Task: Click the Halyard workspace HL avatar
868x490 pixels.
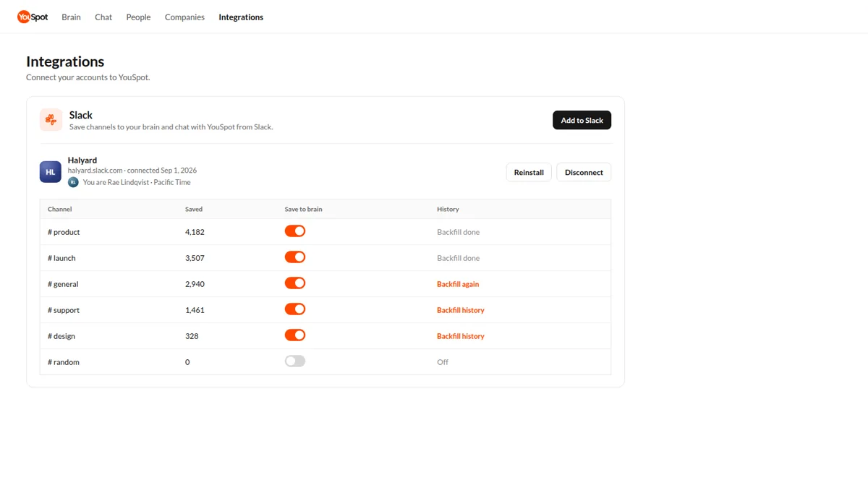Action: (x=51, y=172)
